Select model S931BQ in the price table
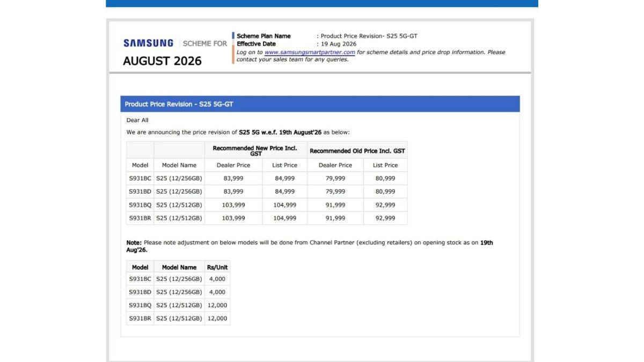The height and width of the screenshot is (362, 644). [140, 205]
